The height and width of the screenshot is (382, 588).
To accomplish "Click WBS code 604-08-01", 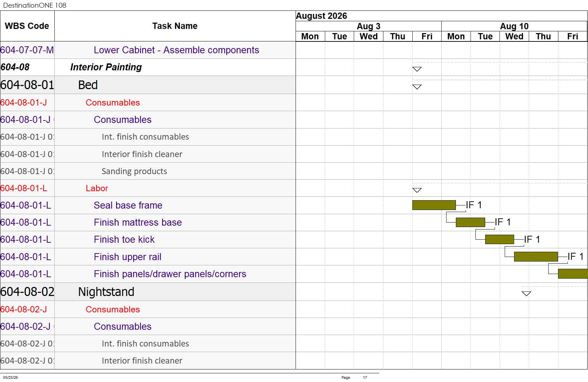I will point(27,85).
